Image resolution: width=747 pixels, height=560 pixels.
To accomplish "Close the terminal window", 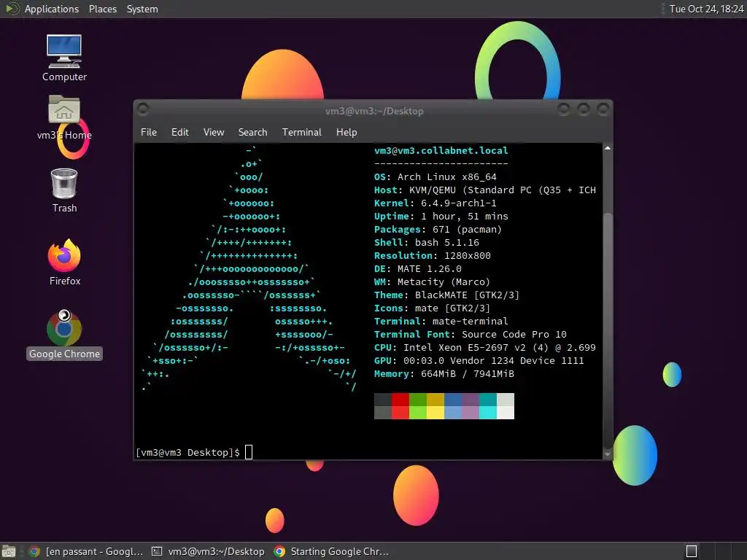I will click(x=603, y=109).
